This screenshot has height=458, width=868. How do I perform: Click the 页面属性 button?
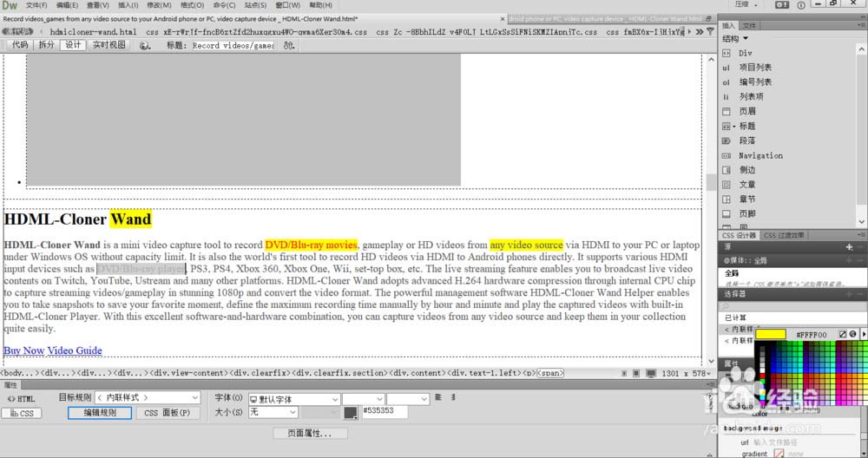point(310,434)
